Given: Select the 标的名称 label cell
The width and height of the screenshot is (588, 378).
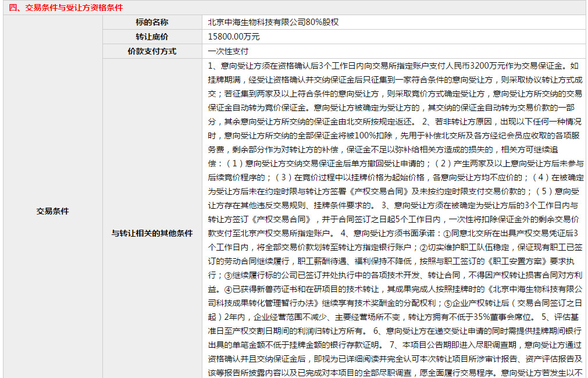Looking at the screenshot, I should pos(152,22).
